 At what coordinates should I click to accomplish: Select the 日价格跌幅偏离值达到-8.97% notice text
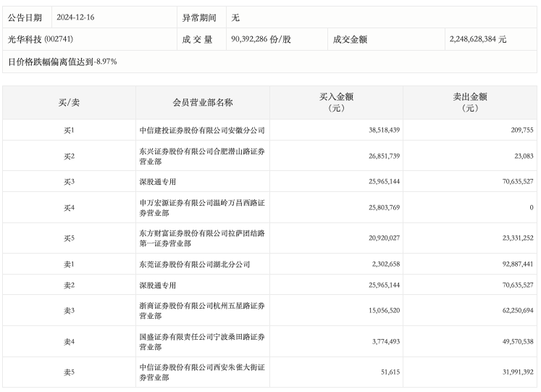point(62,62)
